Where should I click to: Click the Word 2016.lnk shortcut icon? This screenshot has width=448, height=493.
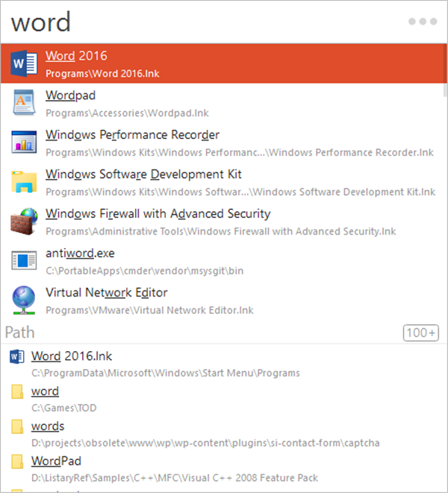16,356
